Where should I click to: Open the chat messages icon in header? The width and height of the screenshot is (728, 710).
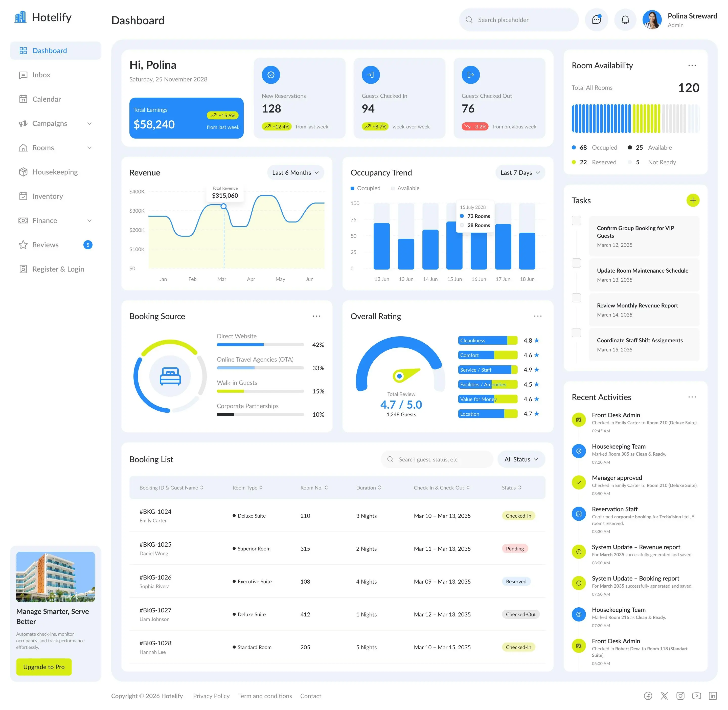click(596, 20)
